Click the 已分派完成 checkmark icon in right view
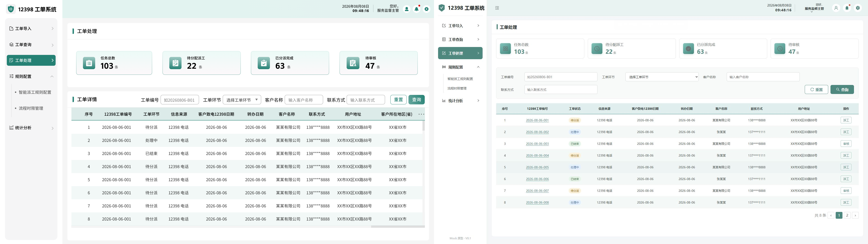The width and height of the screenshot is (868, 244). (x=688, y=49)
